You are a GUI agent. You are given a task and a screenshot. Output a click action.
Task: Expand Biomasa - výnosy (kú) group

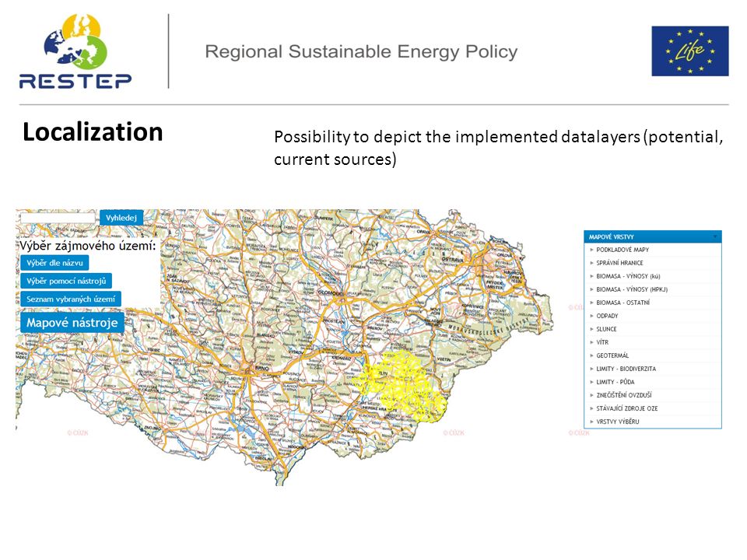(x=653, y=276)
